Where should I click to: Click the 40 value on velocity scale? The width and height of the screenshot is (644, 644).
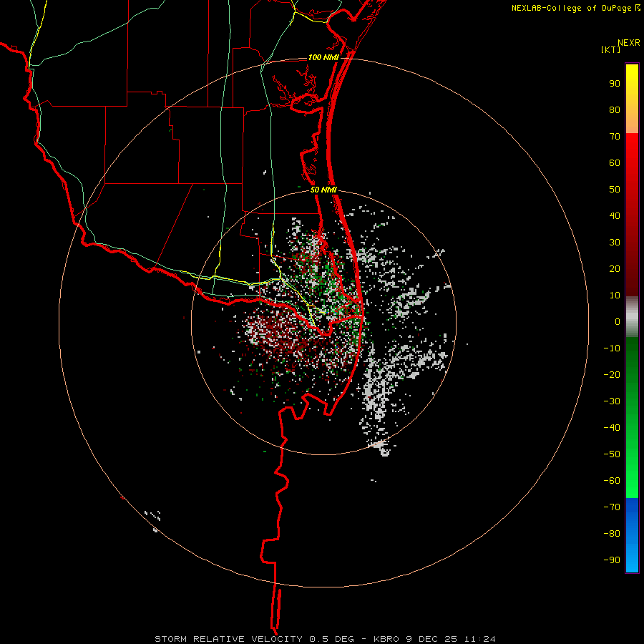(615, 216)
